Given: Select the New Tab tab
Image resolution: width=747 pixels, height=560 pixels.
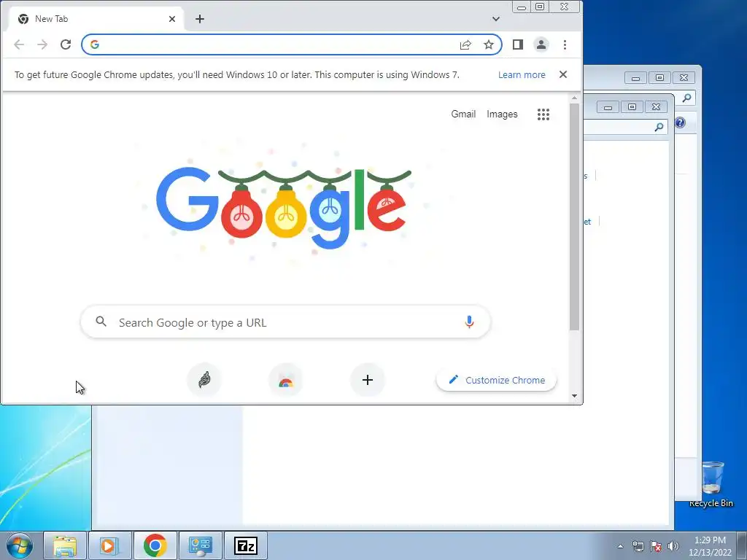Looking at the screenshot, I should [x=96, y=19].
